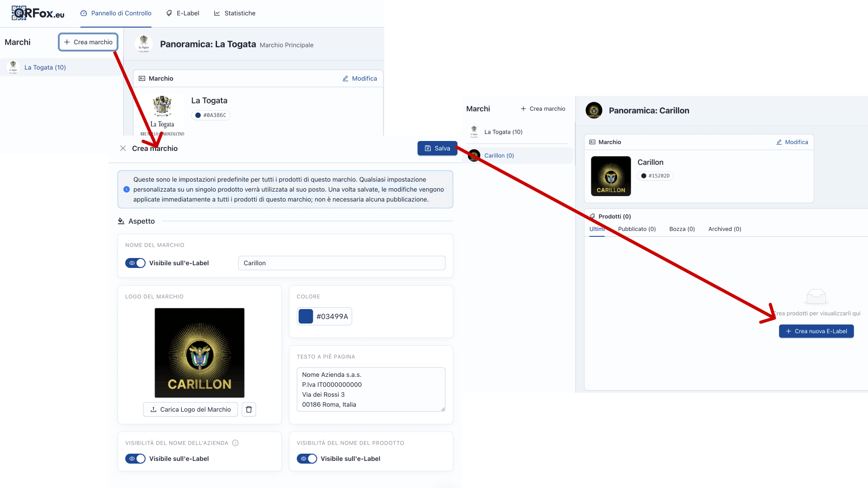Delete the Carillon logo via trash icon
This screenshot has width=868, height=488.
[x=249, y=409]
